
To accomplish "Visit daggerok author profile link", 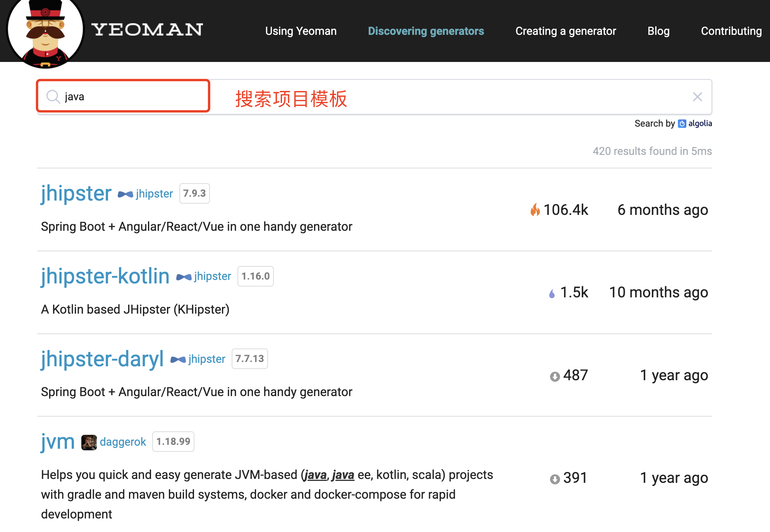I will click(x=123, y=442).
